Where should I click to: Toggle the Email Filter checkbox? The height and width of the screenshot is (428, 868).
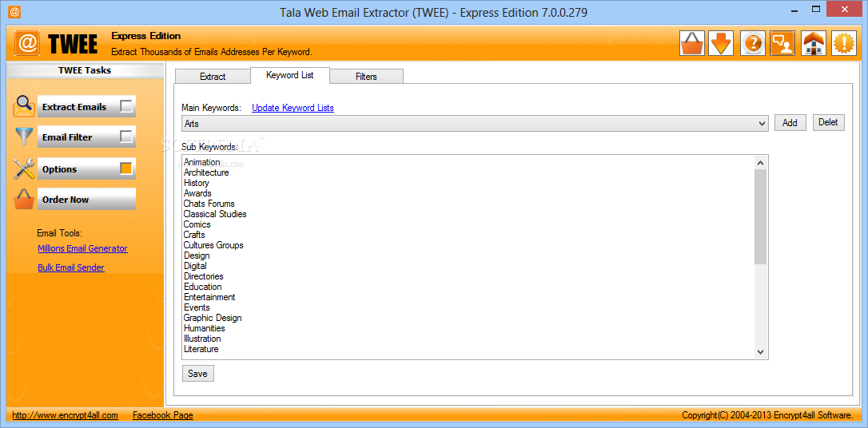pyautogui.click(x=126, y=137)
